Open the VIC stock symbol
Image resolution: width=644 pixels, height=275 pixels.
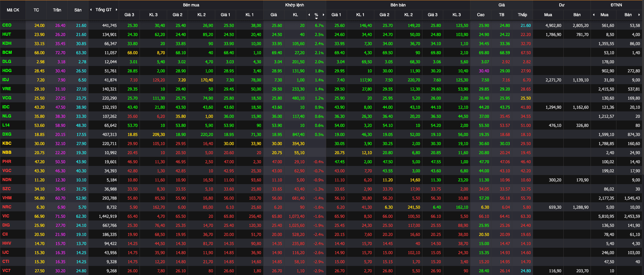coord(6,216)
